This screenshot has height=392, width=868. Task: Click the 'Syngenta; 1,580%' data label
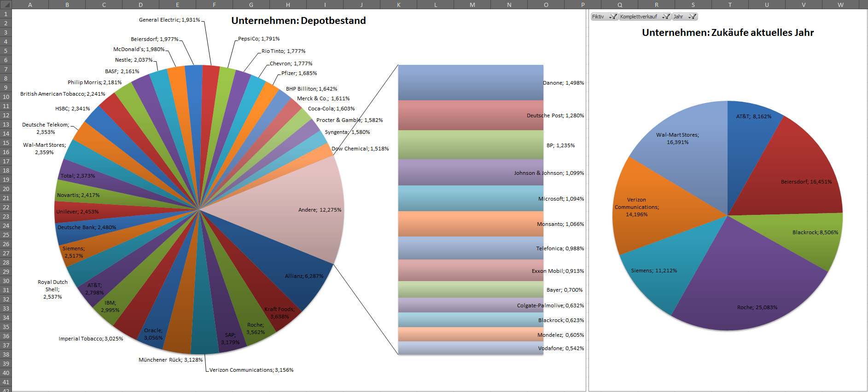(x=347, y=132)
